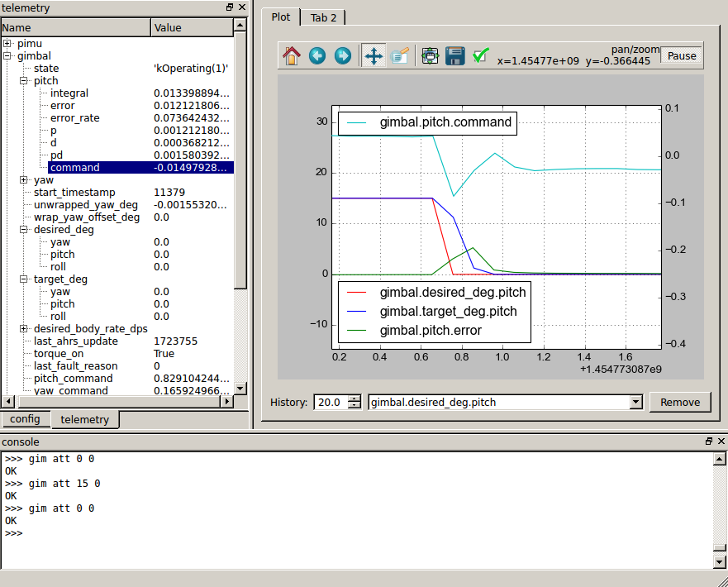This screenshot has height=587, width=728.
Task: Select the pitch pd row
Action: 117,155
